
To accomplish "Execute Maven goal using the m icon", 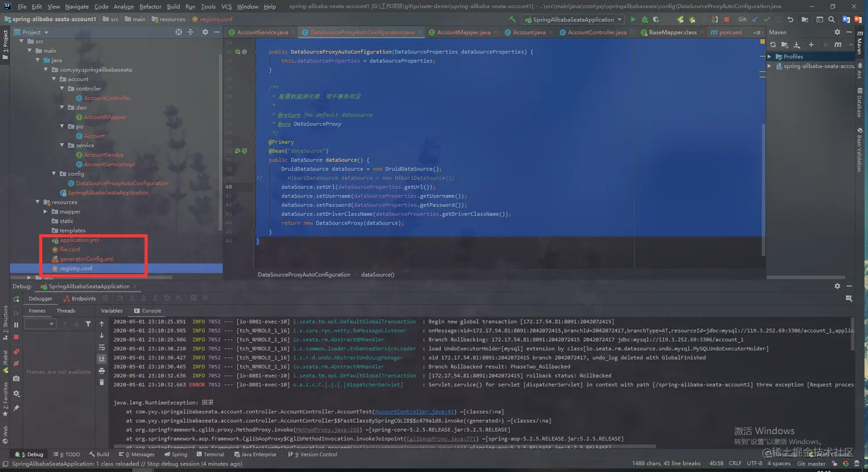I will 838,45.
